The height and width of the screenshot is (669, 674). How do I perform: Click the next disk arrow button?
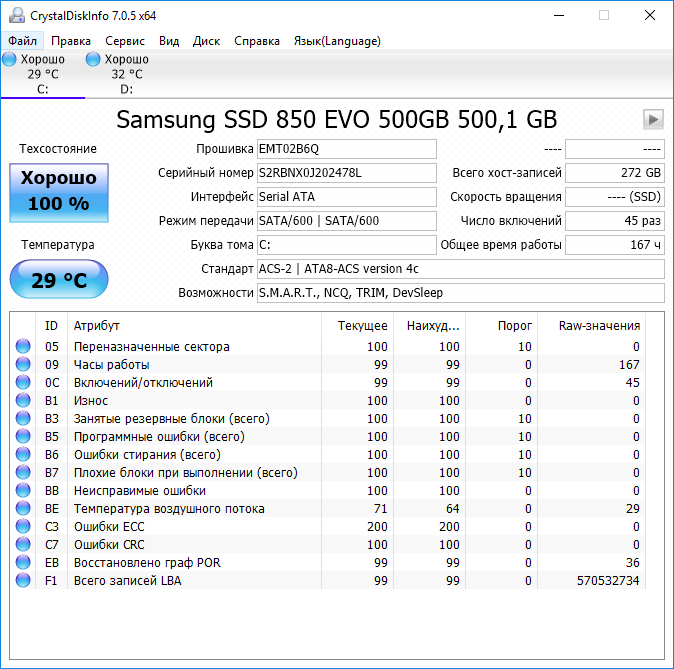point(653,119)
